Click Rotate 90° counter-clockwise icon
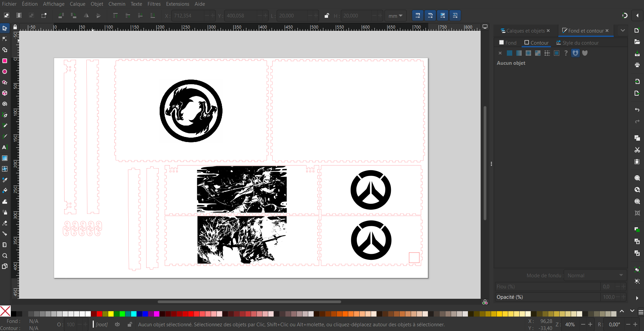 [61, 15]
